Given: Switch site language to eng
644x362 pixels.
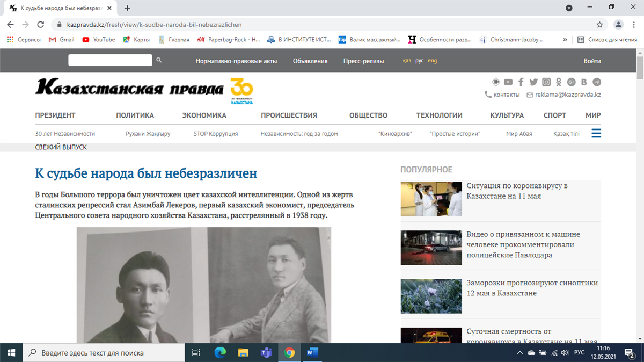Looking at the screenshot, I should click(x=432, y=61).
